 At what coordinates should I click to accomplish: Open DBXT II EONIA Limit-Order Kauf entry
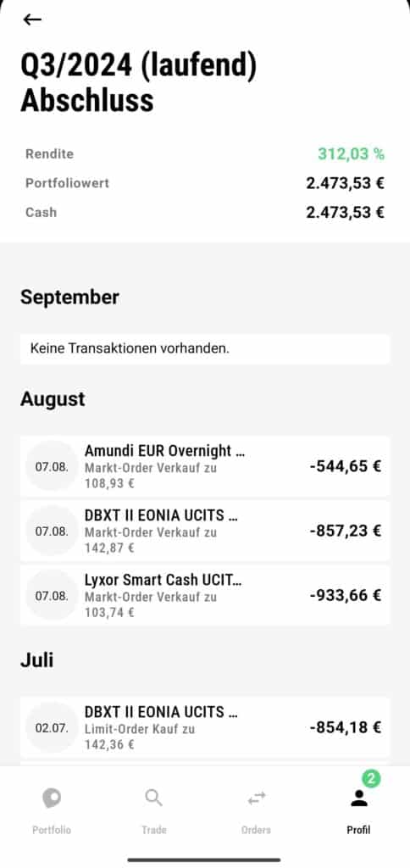[205, 727]
